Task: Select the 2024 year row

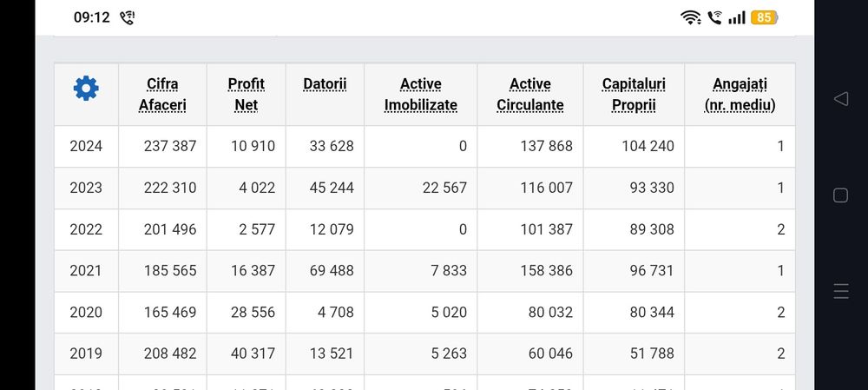Action: point(86,146)
